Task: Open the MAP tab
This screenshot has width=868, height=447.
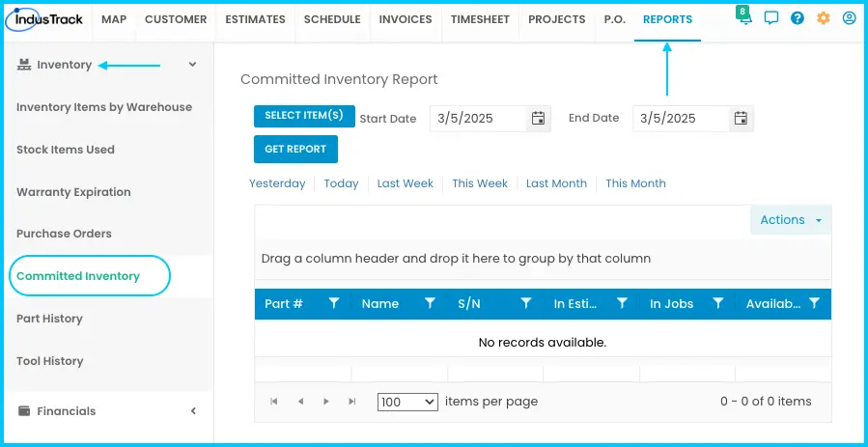Action: coord(114,19)
